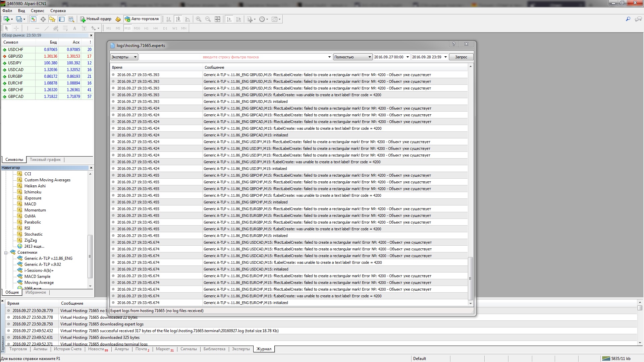Switch timeframe to M1

pyautogui.click(x=109, y=28)
